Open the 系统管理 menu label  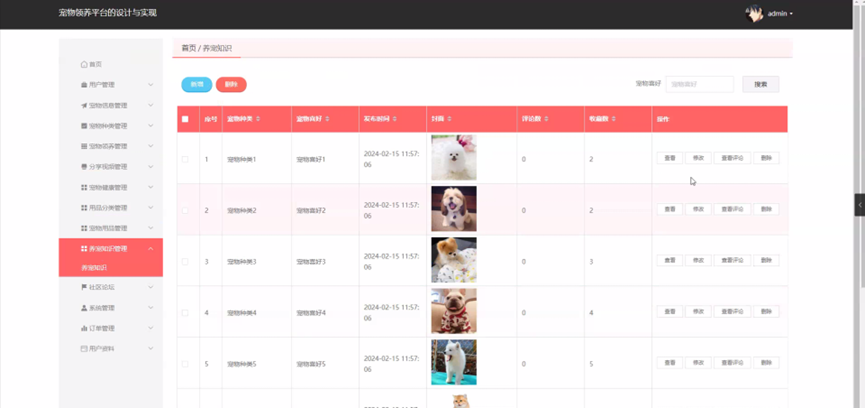coord(102,308)
